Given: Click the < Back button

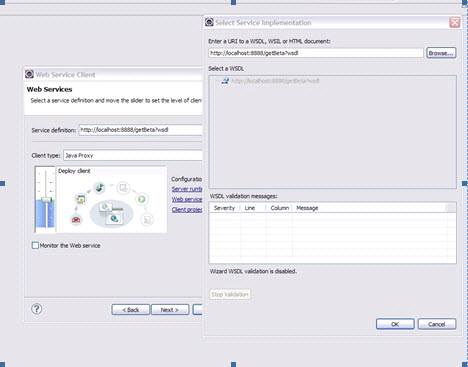Looking at the screenshot, I should tap(131, 310).
